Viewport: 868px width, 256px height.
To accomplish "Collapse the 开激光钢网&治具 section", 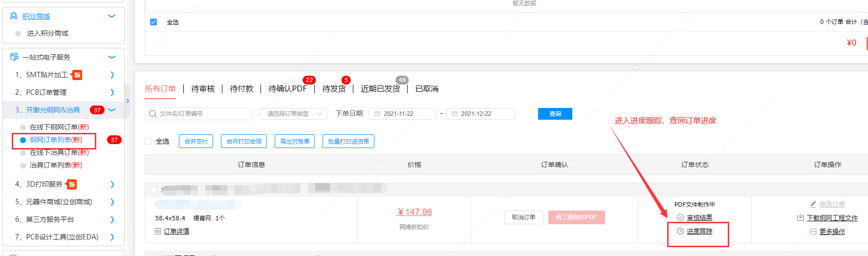I will (112, 110).
